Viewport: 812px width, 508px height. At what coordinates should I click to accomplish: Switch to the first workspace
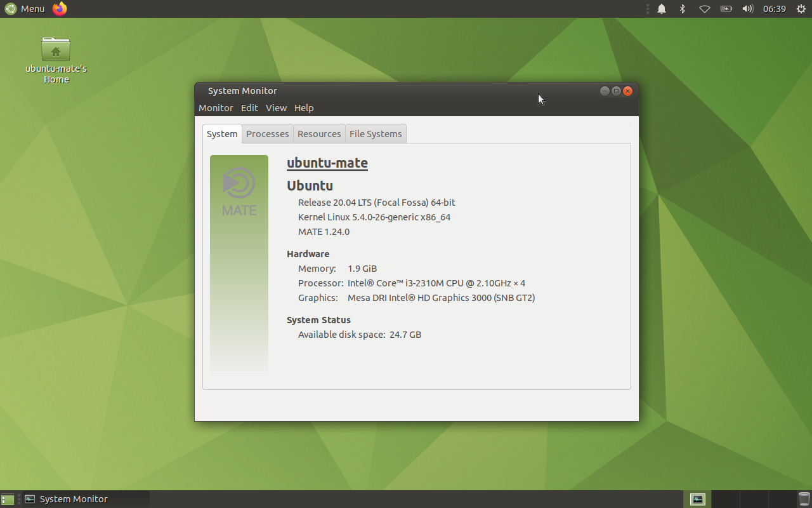(x=697, y=499)
